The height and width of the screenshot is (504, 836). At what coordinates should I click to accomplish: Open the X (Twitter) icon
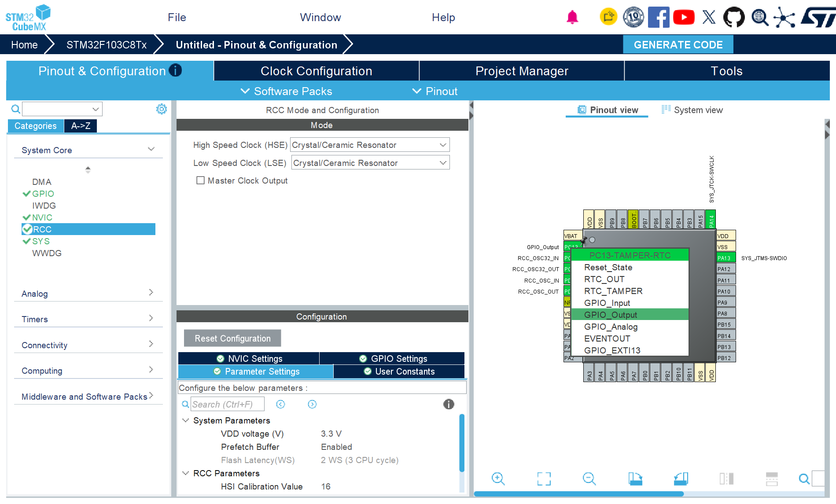(709, 17)
